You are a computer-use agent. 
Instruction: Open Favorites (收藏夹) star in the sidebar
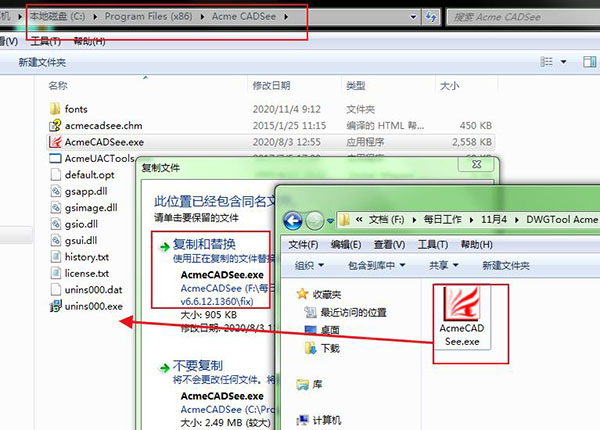[302, 294]
